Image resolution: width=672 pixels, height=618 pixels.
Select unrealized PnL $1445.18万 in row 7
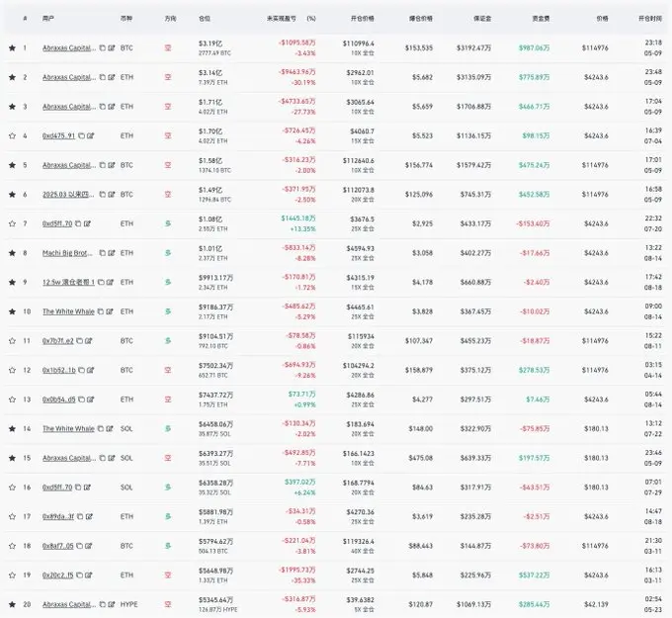(x=298, y=219)
